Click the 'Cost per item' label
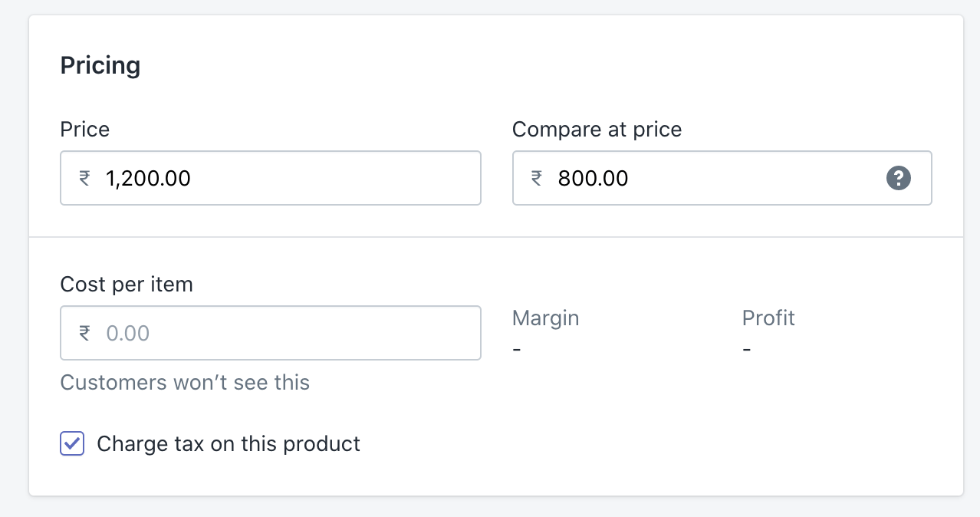 (x=127, y=285)
